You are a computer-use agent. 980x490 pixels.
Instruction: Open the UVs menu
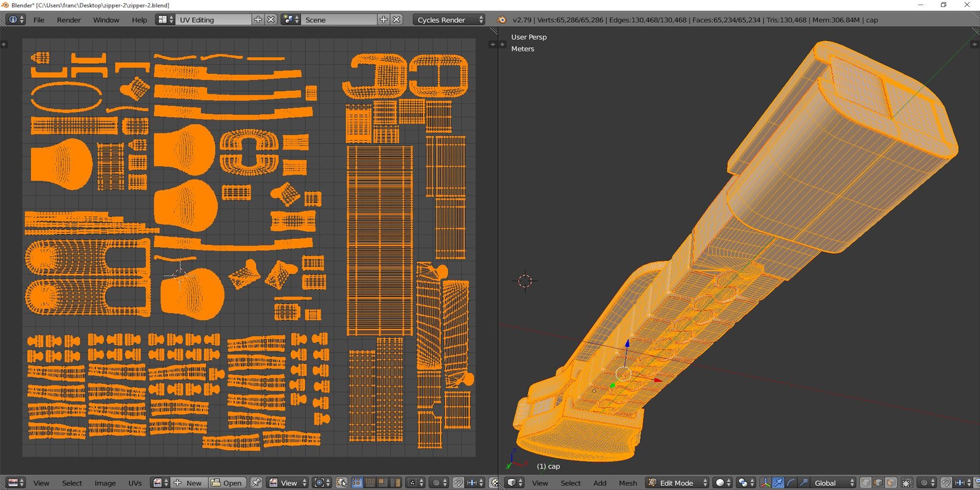pyautogui.click(x=135, y=483)
